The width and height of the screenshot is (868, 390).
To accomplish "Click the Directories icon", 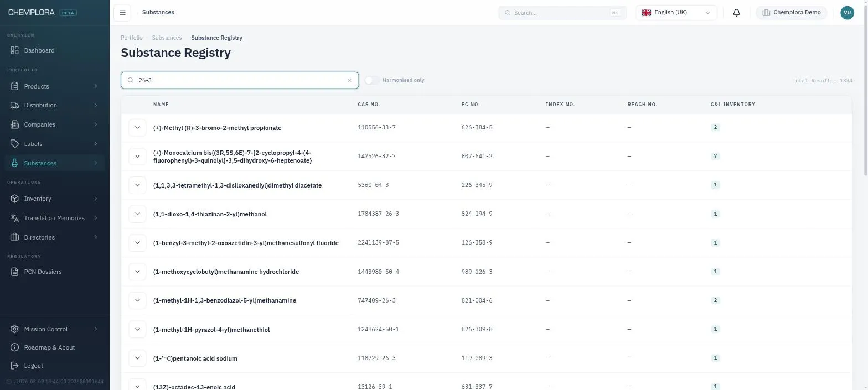I will coord(14,237).
